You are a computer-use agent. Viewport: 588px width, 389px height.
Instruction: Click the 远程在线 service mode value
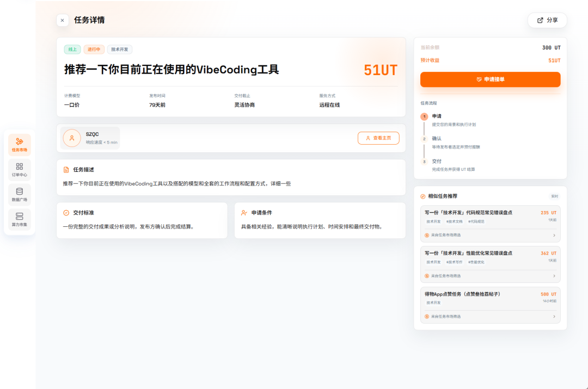pos(329,106)
